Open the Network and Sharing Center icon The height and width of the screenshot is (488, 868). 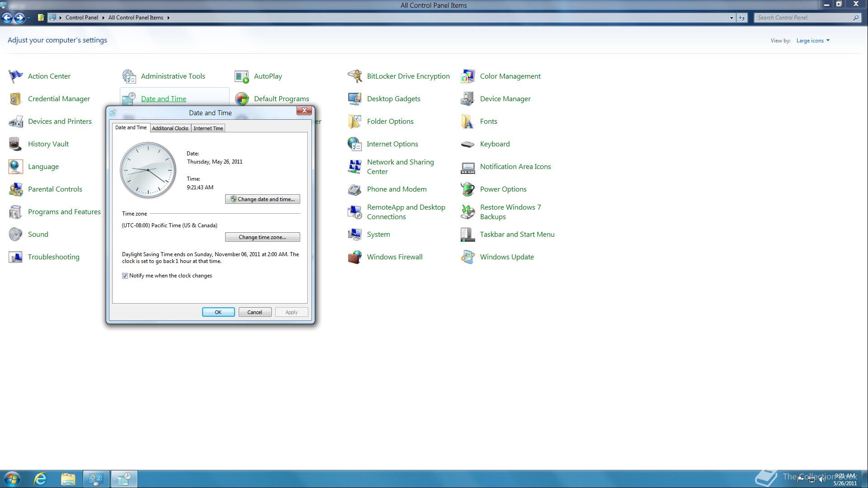click(355, 167)
